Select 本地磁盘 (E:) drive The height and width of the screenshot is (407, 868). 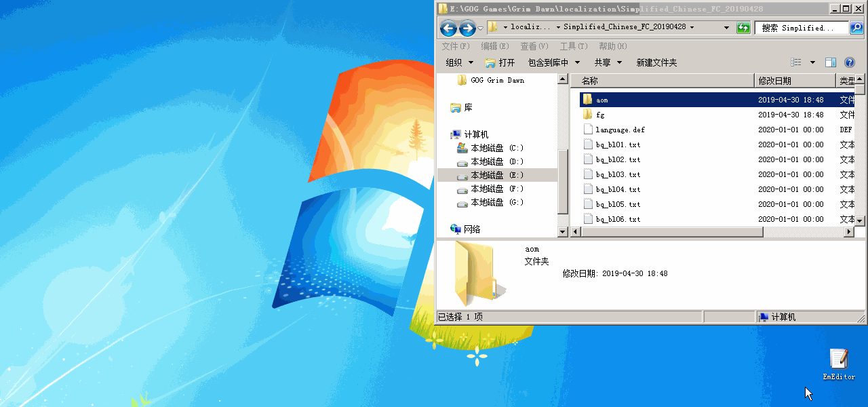(497, 175)
